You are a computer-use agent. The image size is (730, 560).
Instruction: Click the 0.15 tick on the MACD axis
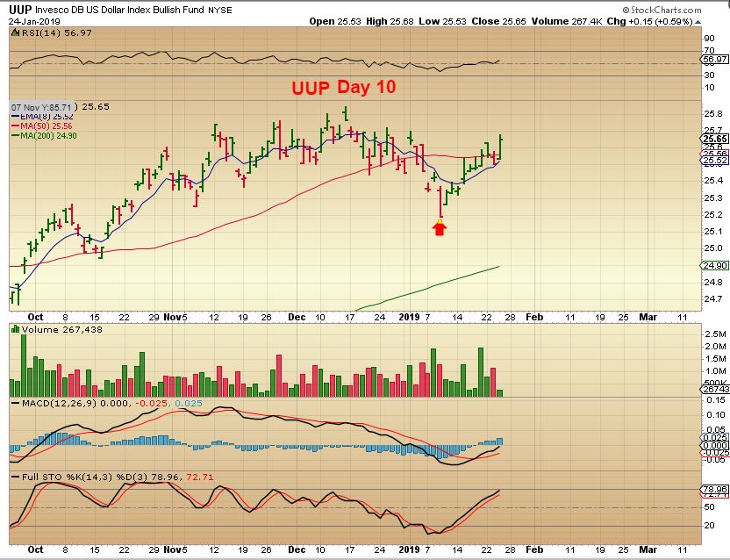click(715, 399)
